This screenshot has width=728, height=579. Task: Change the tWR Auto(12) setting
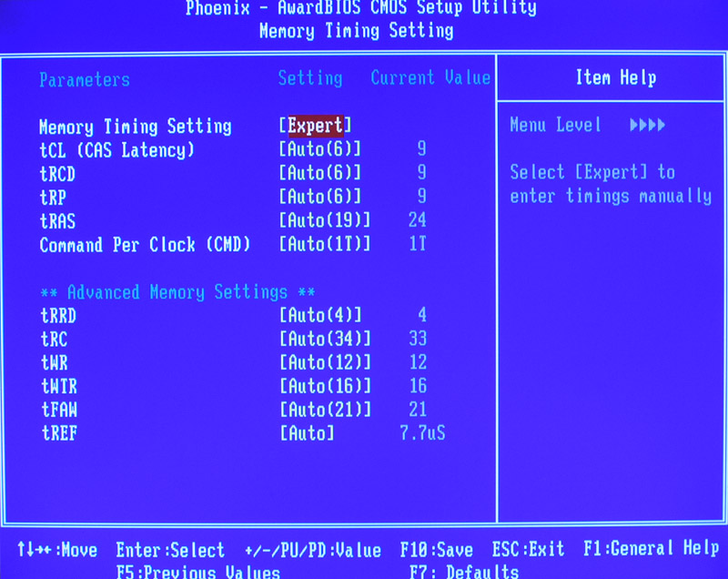(x=325, y=362)
